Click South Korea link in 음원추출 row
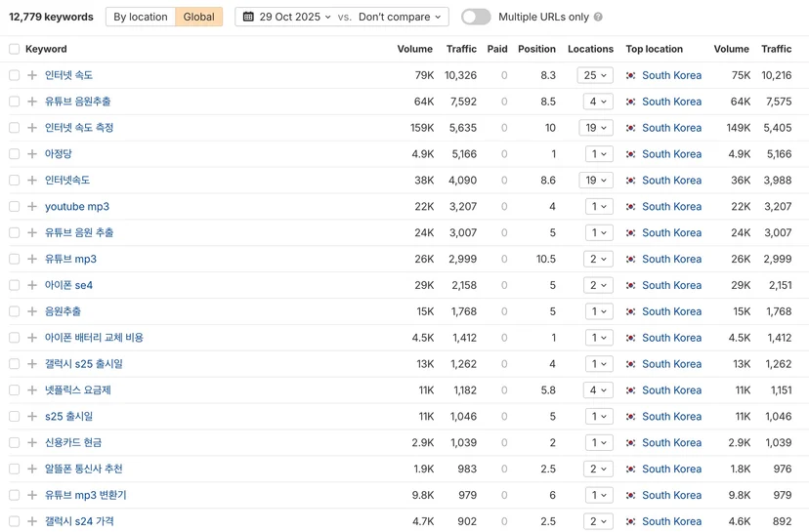 672,311
